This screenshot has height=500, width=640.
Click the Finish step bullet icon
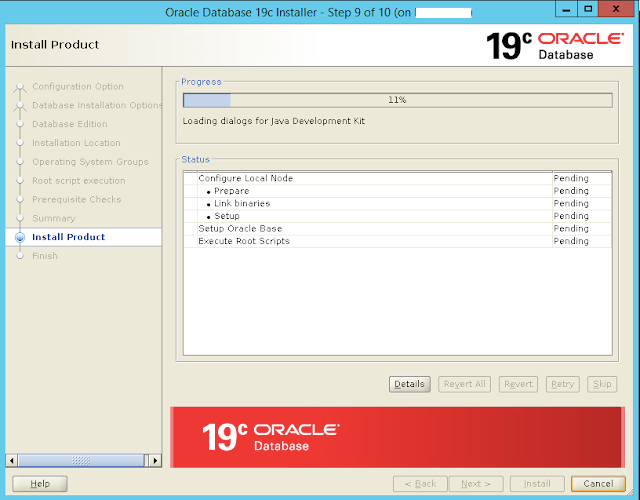20,256
